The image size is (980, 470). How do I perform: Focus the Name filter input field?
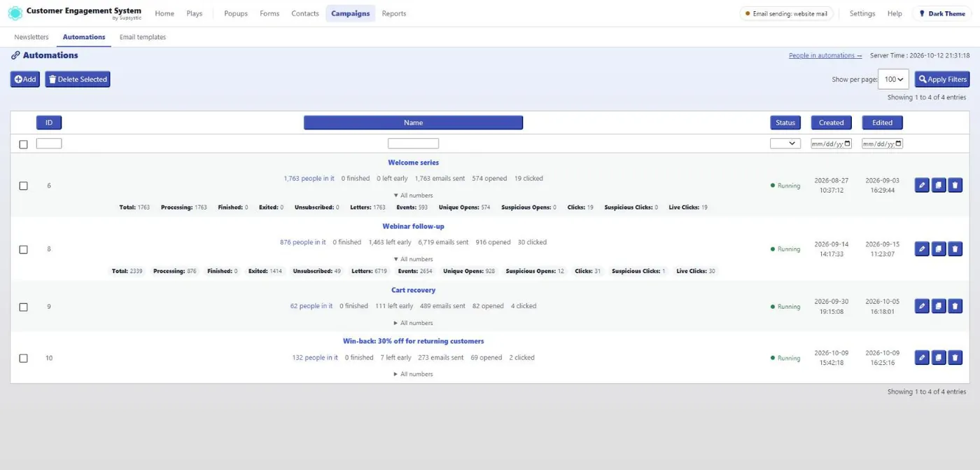coord(413,144)
